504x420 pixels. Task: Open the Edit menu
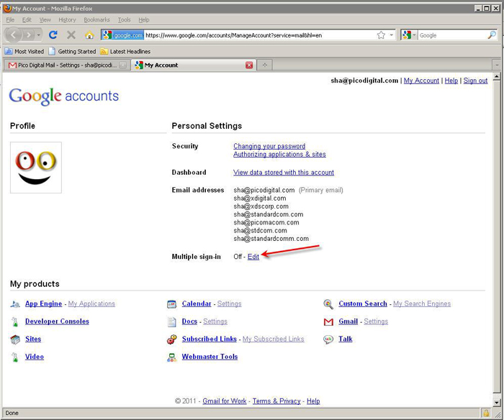[x=27, y=20]
